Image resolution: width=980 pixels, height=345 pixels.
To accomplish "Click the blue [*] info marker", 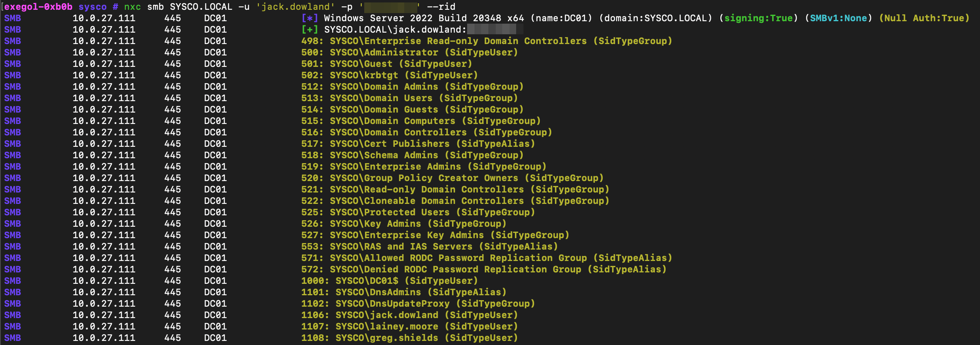I will coord(310,18).
